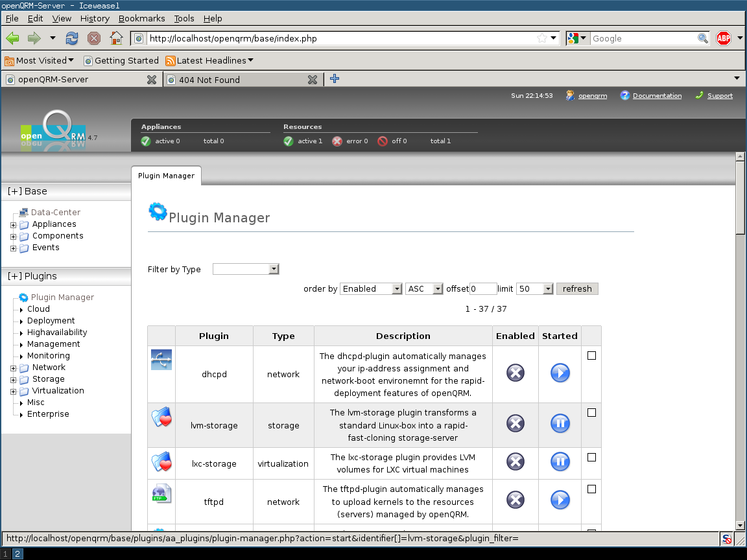Viewport: 747px width, 560px height.
Task: Pause the lvm-storage plugin
Action: pyautogui.click(x=560, y=423)
